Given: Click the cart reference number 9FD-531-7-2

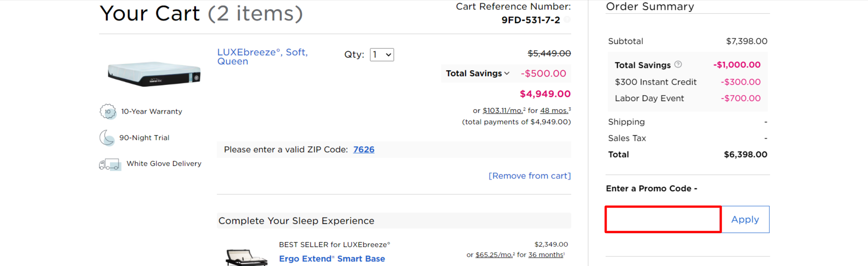Looking at the screenshot, I should tap(530, 20).
